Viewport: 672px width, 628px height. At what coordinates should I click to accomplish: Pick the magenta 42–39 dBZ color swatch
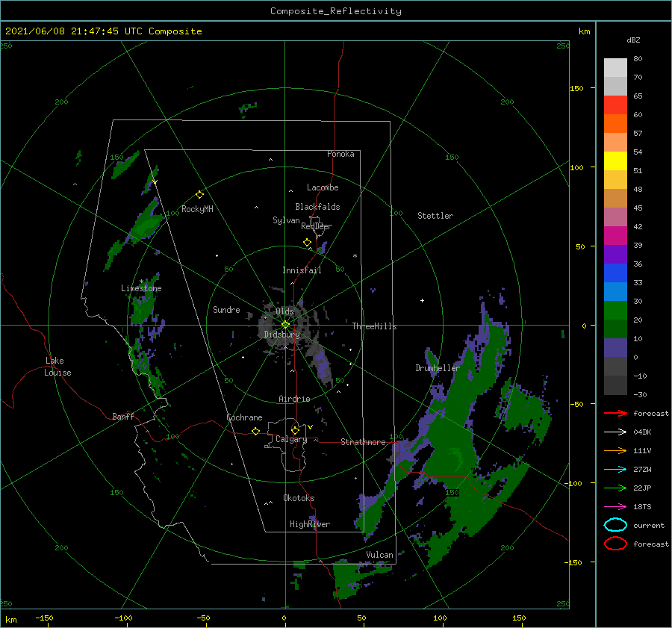[x=615, y=236]
